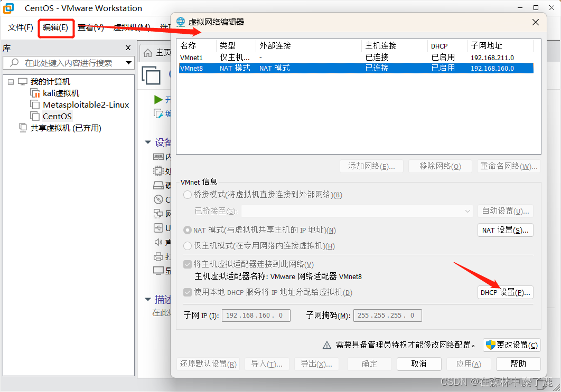The width and height of the screenshot is (561, 392).
Task: Select the CentOS virtual machine in library
Action: pyautogui.click(x=57, y=117)
